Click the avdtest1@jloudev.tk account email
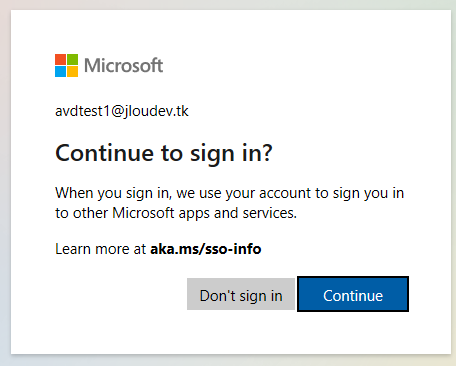This screenshot has width=456, height=366. tap(122, 111)
